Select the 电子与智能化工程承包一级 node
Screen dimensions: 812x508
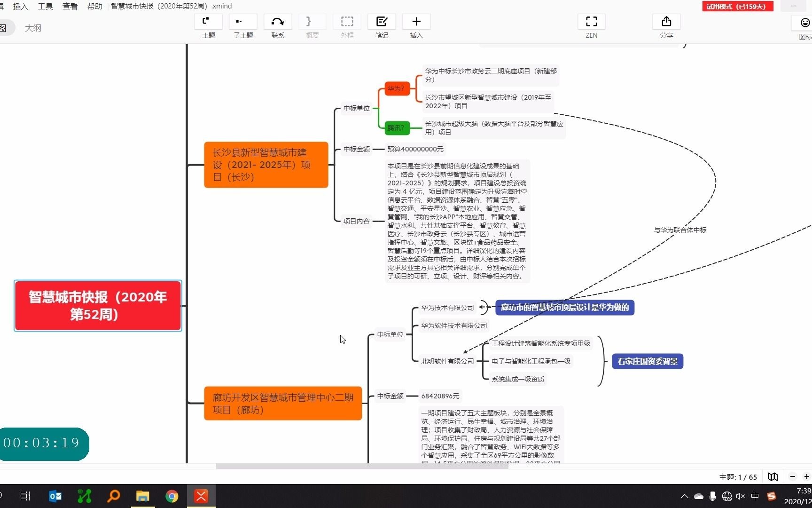(531, 361)
